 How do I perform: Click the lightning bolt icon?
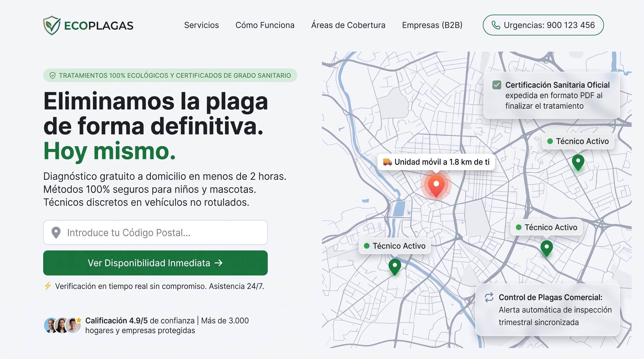click(48, 286)
